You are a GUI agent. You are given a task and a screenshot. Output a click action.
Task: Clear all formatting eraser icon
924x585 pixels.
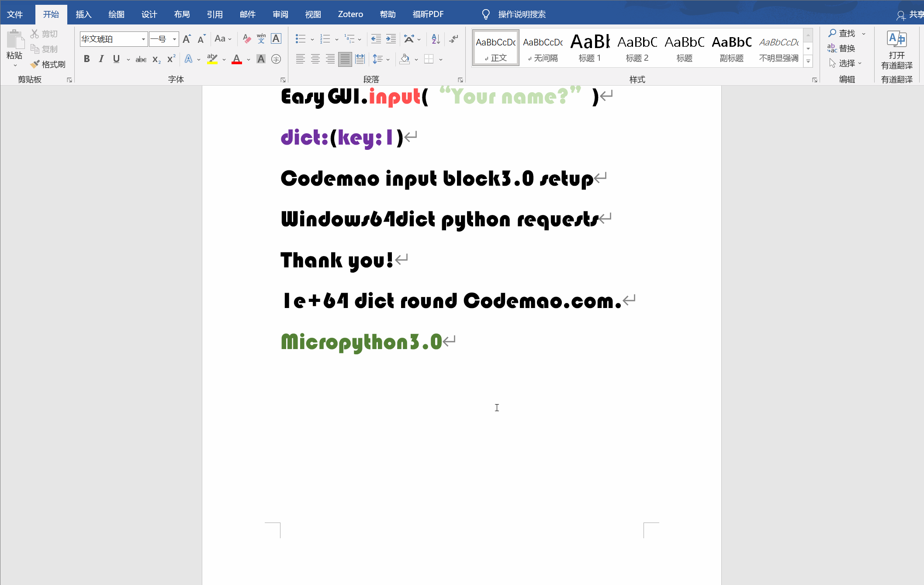[247, 39]
